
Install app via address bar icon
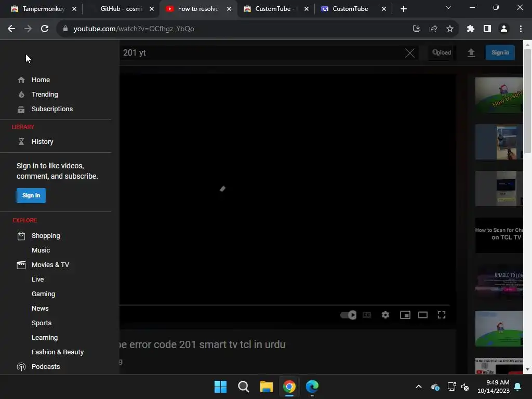click(x=416, y=29)
